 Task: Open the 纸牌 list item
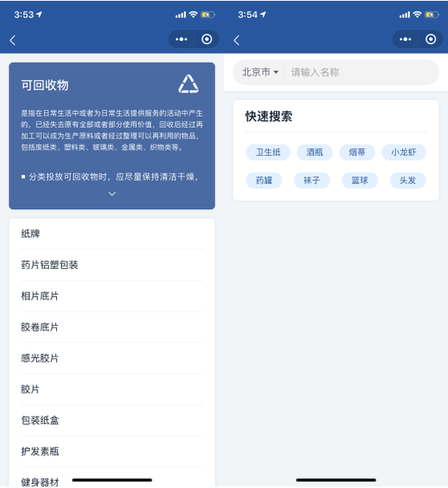tap(112, 234)
